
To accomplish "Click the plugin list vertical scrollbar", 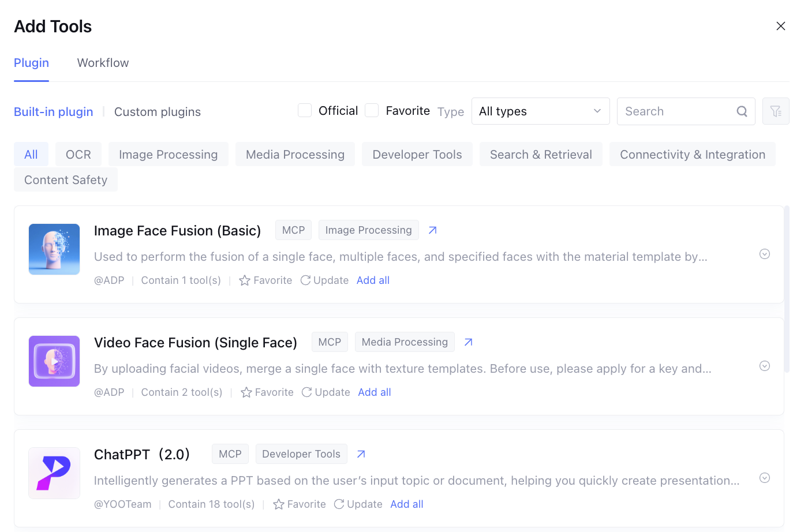I will point(787,289).
